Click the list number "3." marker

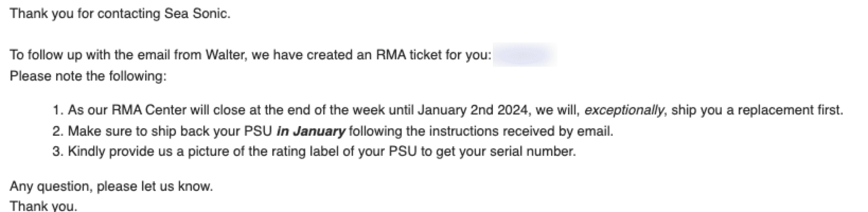(x=58, y=152)
